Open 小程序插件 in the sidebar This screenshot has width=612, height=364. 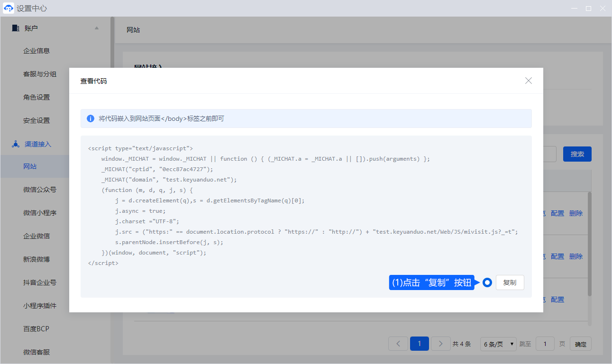tap(40, 306)
